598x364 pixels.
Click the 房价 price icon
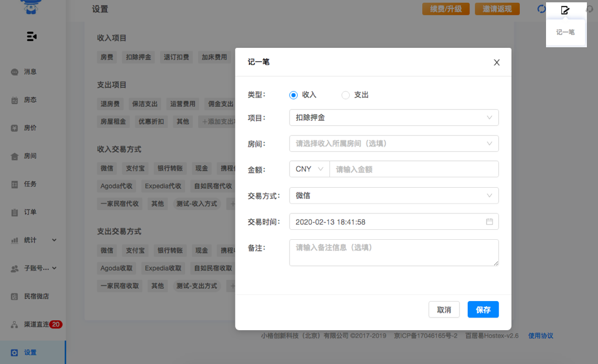pyautogui.click(x=15, y=128)
